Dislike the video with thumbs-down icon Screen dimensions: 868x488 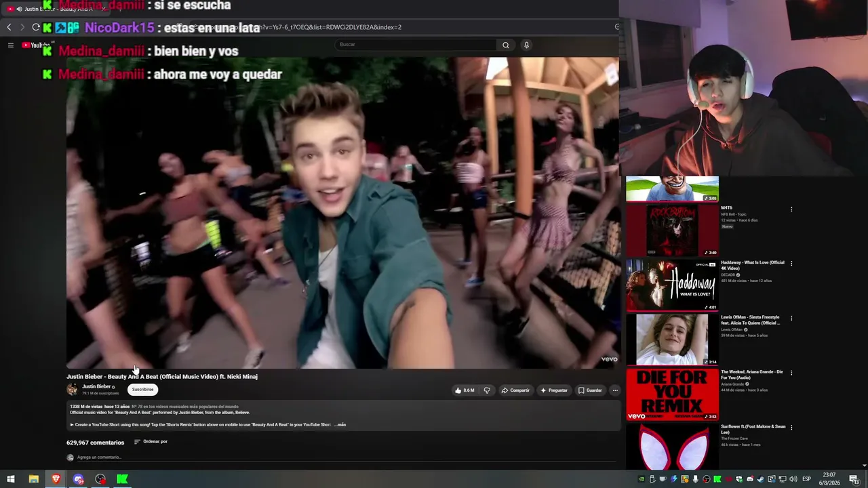pos(487,390)
